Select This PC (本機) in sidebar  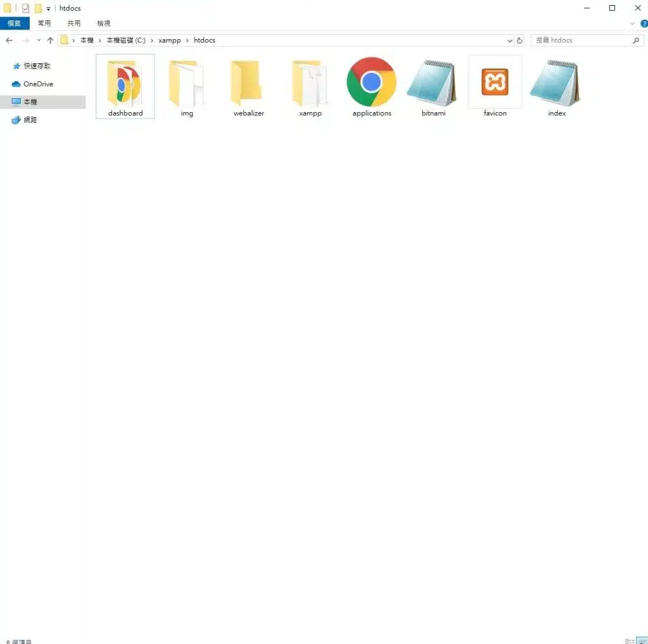click(x=30, y=102)
